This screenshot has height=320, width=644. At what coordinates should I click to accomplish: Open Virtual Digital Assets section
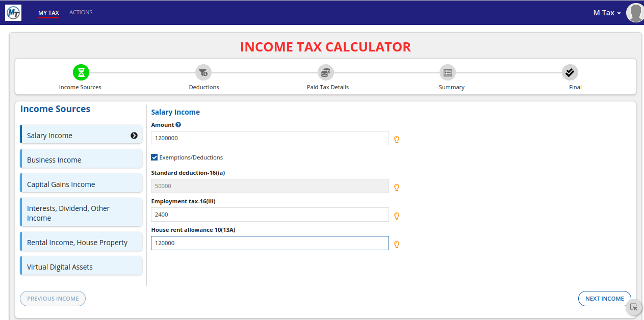click(x=81, y=267)
